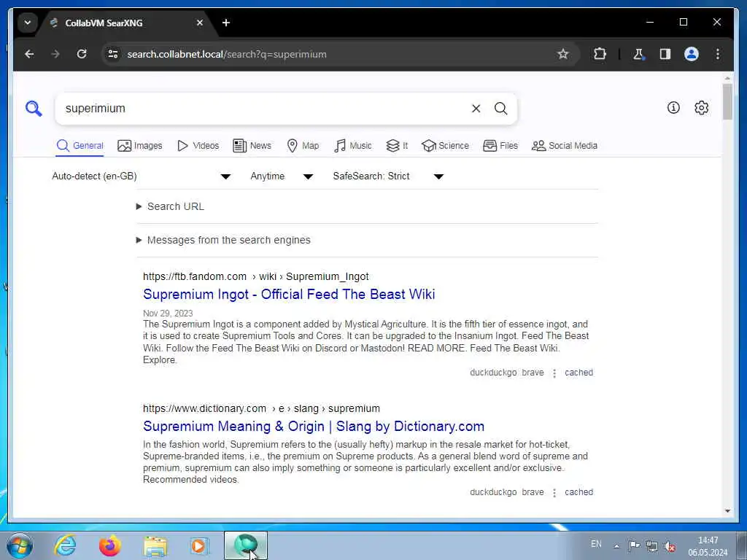The width and height of the screenshot is (747, 560).
Task: Switch to the Files category
Action: [500, 146]
